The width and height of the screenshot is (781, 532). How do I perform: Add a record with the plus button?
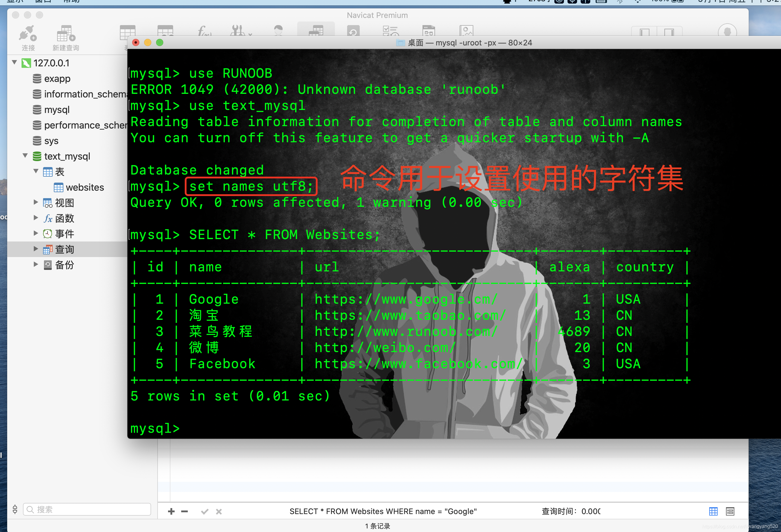[171, 511]
